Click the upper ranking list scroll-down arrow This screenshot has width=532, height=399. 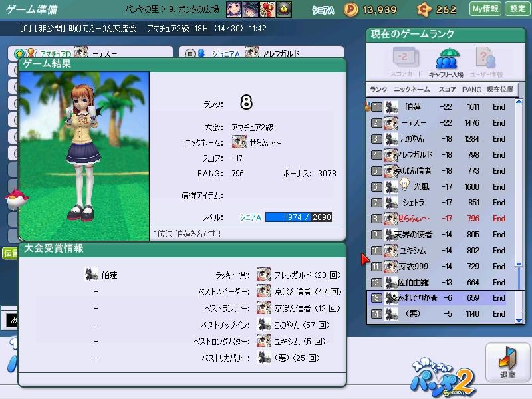tap(519, 264)
